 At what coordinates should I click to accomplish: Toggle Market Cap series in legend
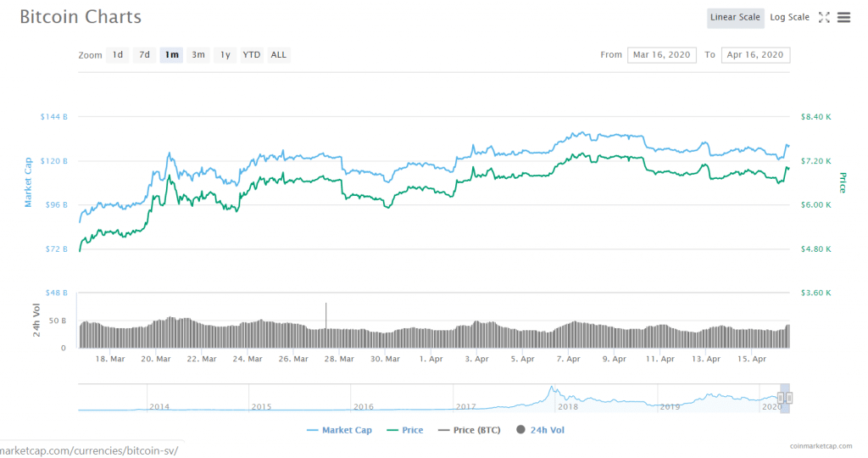coord(339,430)
